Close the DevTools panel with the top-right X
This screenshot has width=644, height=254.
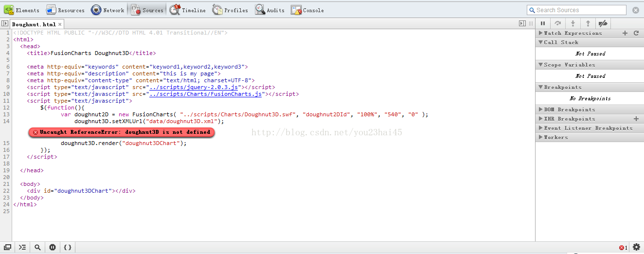636,10
